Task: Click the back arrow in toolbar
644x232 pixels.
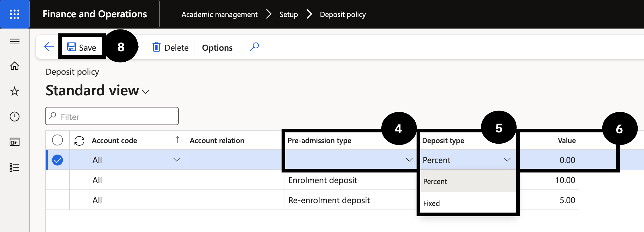Action: (49, 47)
